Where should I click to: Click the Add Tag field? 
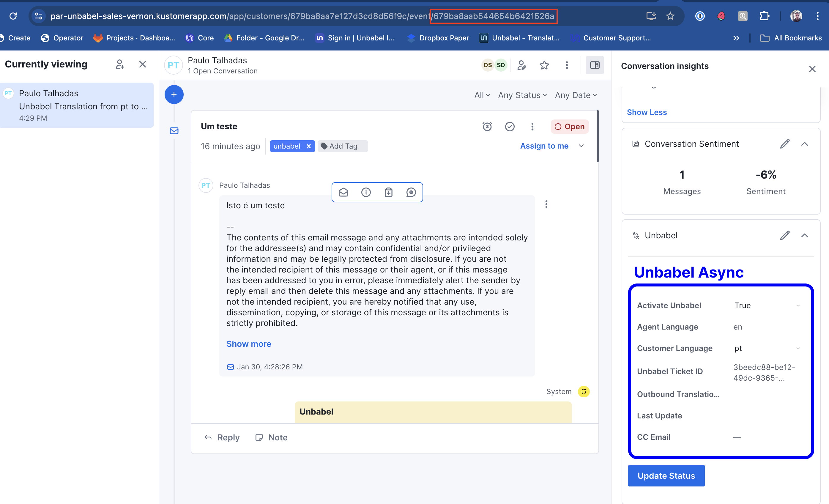pos(343,146)
